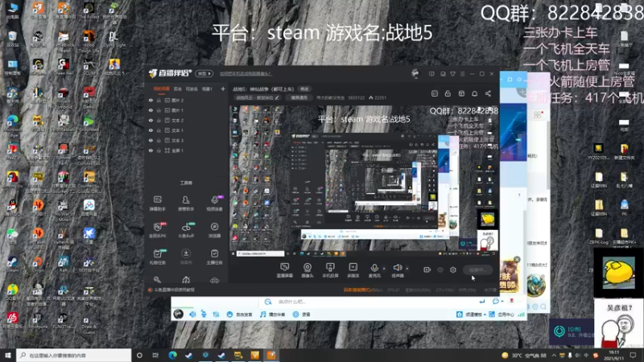Viewport: 644px width, 362px height.
Task: Switch to 我的场景 scene tab
Action: click(x=162, y=88)
